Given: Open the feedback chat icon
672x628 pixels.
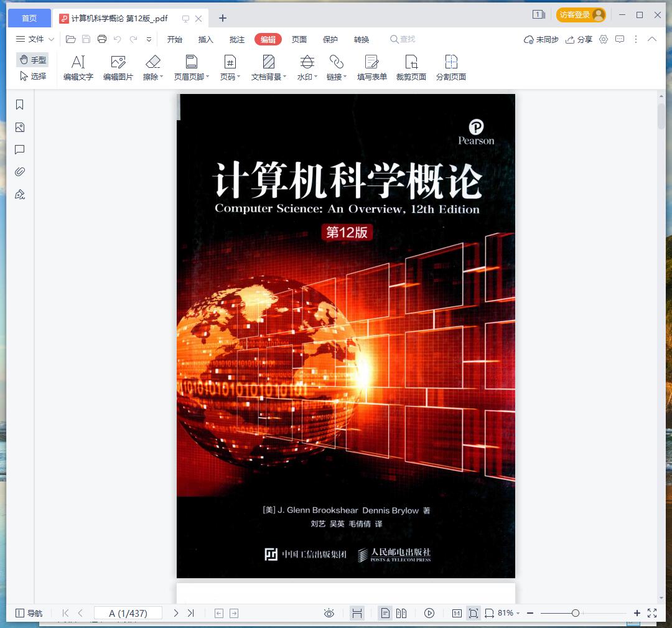Looking at the screenshot, I should coord(620,39).
